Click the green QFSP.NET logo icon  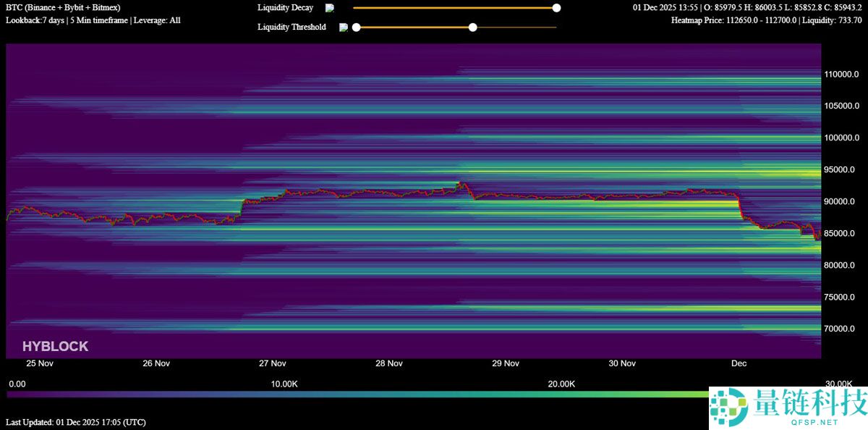pos(728,405)
